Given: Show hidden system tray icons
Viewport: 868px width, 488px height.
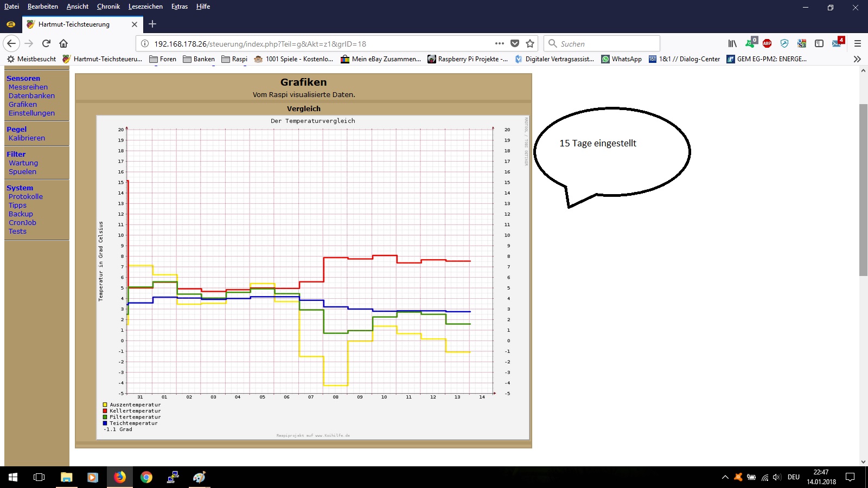Looking at the screenshot, I should tap(725, 477).
